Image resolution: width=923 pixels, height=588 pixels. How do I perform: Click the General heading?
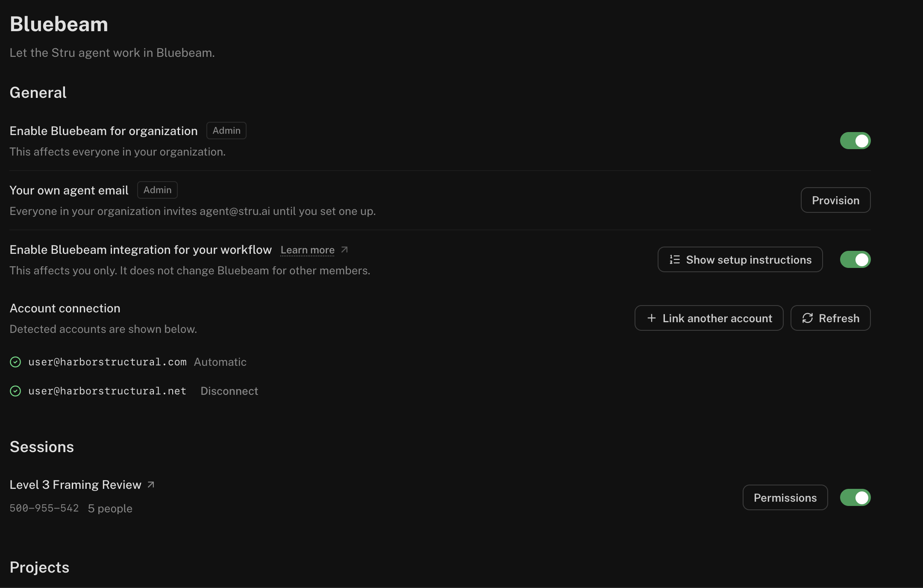coord(38,92)
